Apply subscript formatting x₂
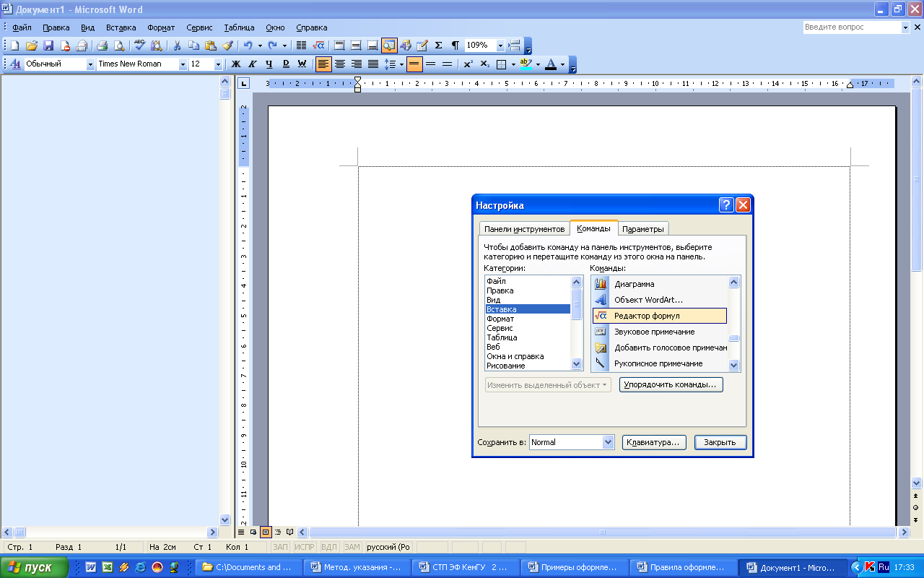 pos(484,64)
